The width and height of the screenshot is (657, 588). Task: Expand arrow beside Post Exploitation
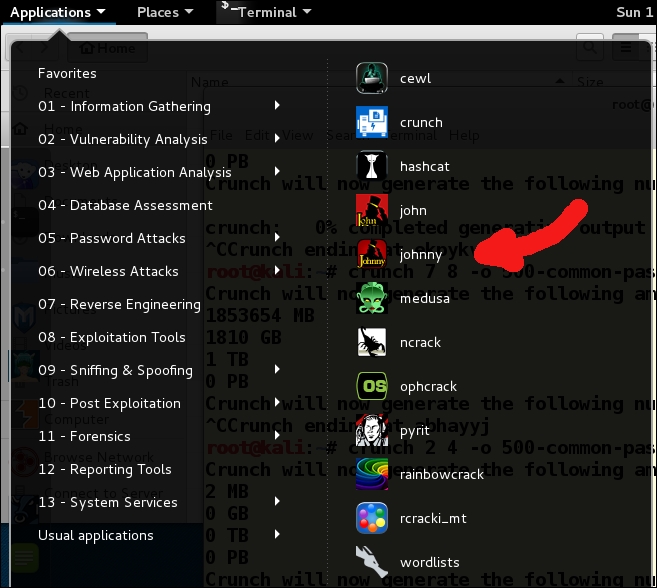point(277,402)
